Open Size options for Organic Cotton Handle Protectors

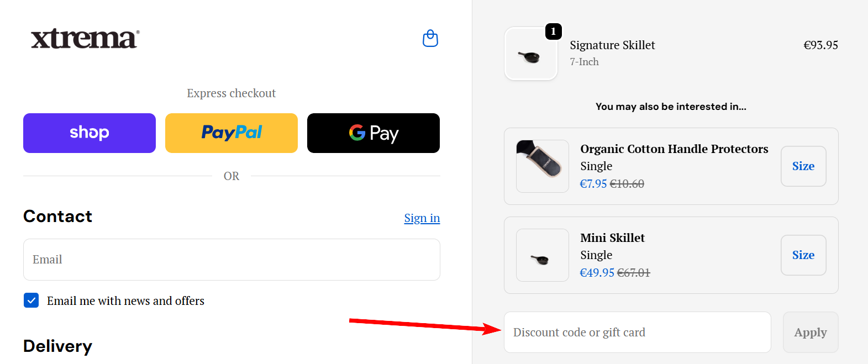point(803,166)
